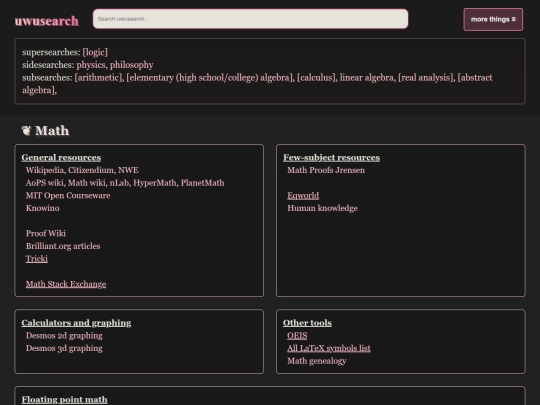Open the Human knowledge link
Screen dimensions: 540x405
[x=323, y=208]
